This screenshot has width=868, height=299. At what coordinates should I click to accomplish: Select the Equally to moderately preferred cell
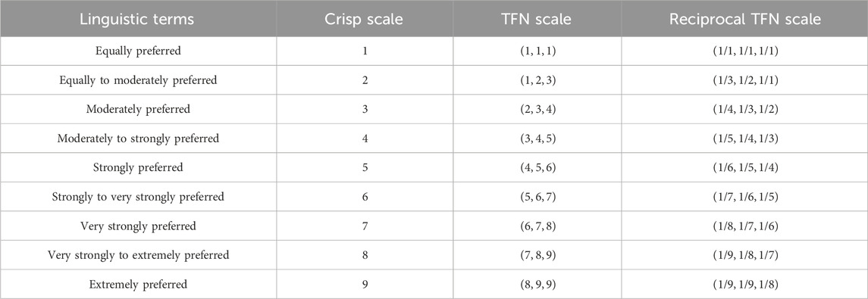(x=138, y=80)
